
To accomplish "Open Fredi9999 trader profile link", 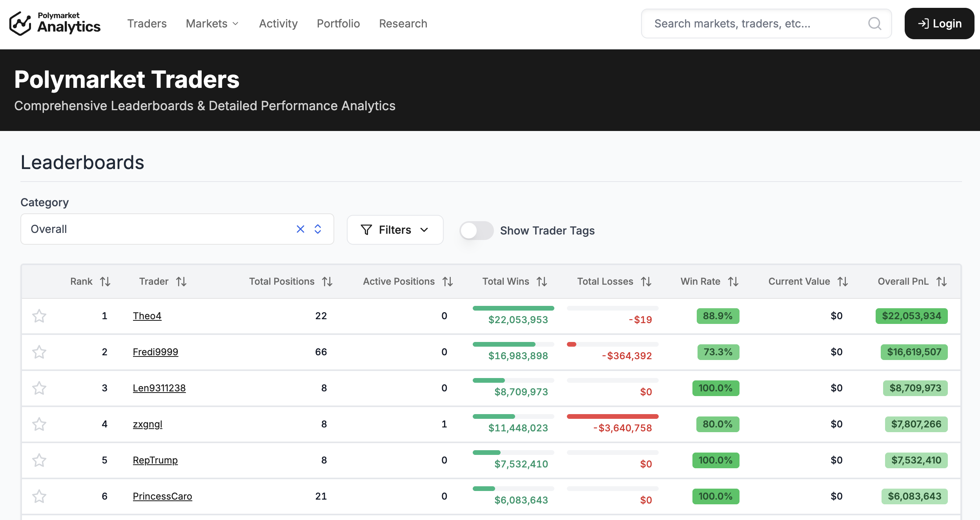I will (x=155, y=352).
